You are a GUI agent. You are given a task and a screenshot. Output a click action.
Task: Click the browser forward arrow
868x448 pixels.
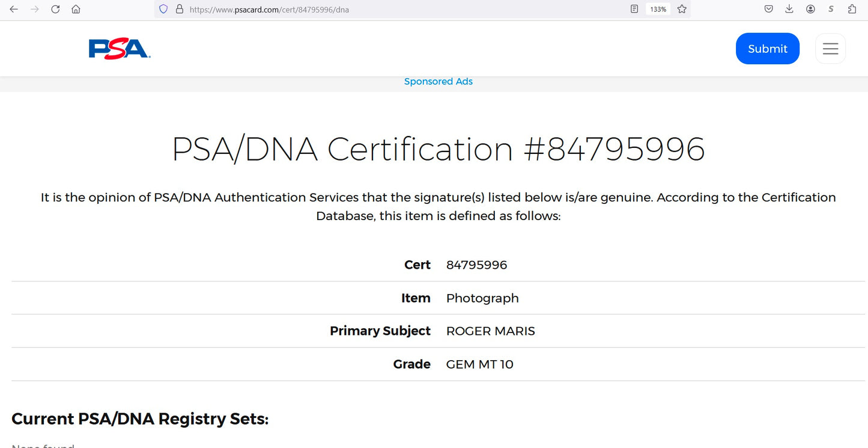(34, 9)
